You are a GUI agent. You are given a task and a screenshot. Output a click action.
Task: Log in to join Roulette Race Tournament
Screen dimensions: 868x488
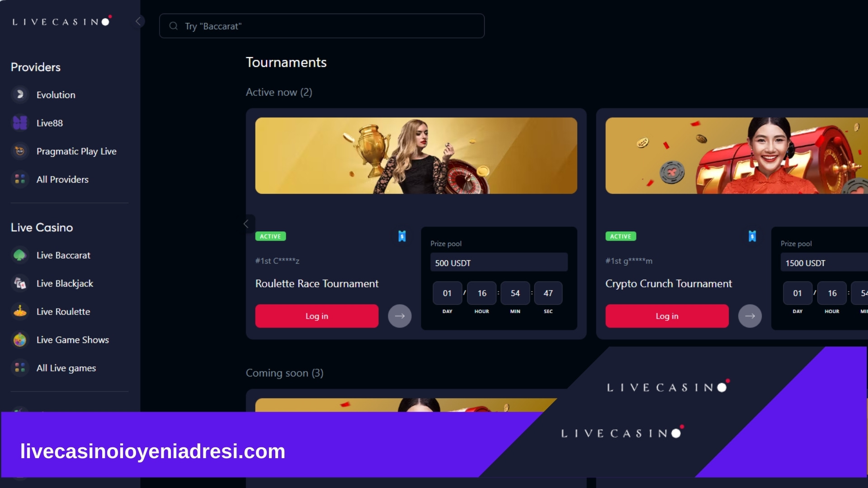click(x=316, y=316)
